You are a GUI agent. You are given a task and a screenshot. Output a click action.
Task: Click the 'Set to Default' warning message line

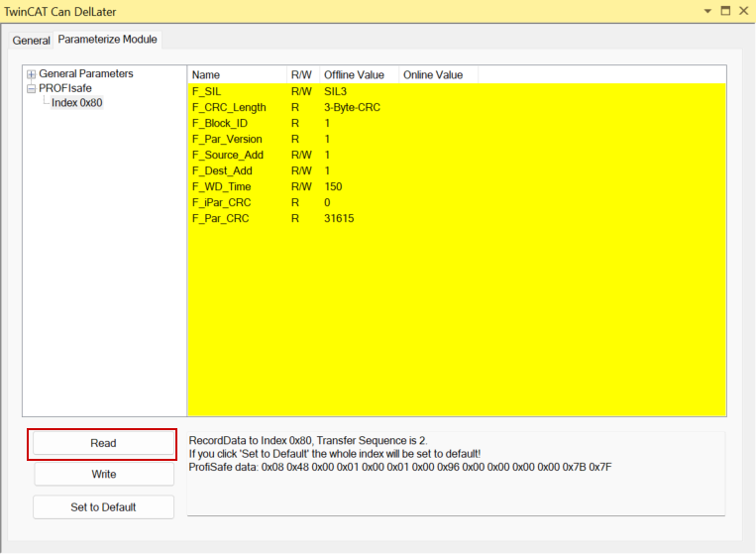(335, 454)
